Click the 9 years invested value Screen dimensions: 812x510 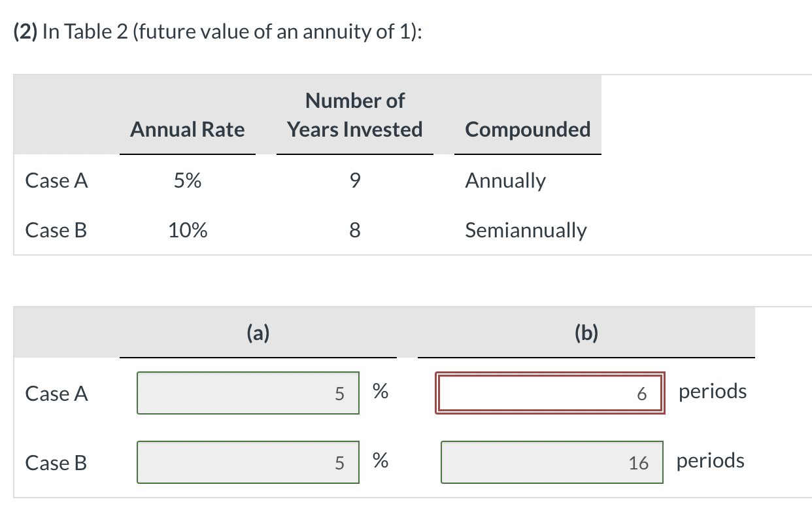[354, 180]
